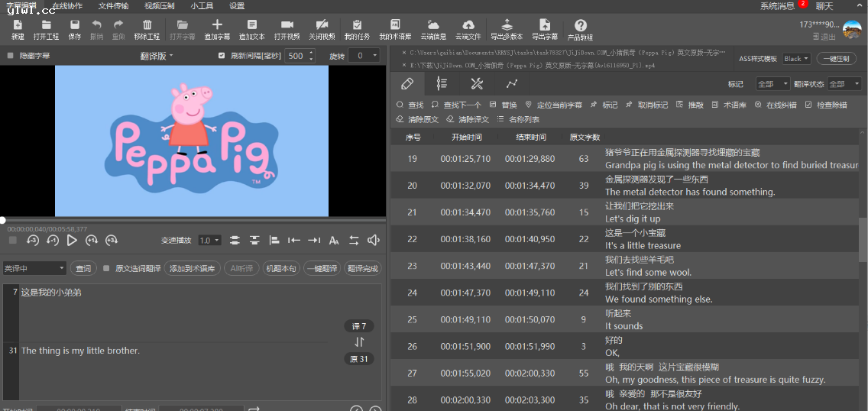
Task: Open the 翻译版 dropdown
Action: [x=157, y=56]
